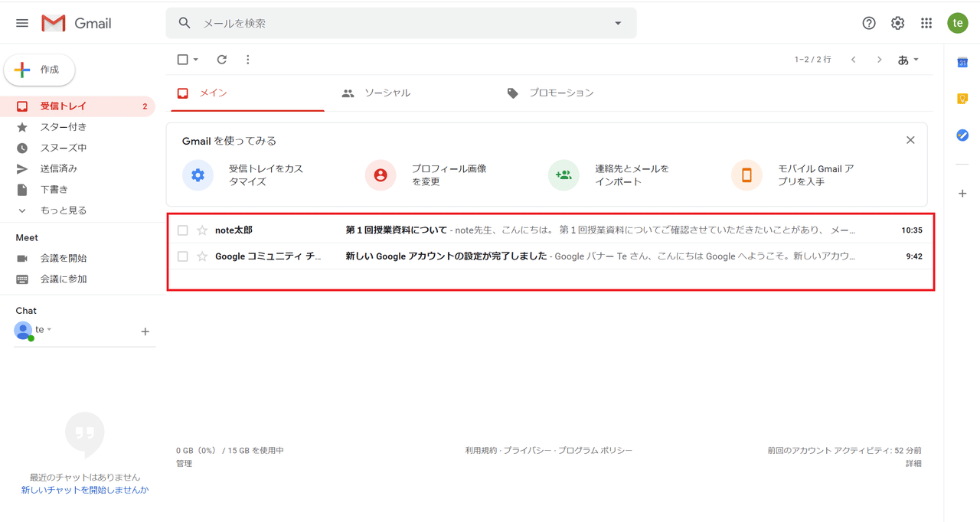This screenshot has height=522, width=980.
Task: Click the プロフィール画像を変更 icon
Action: 381,175
